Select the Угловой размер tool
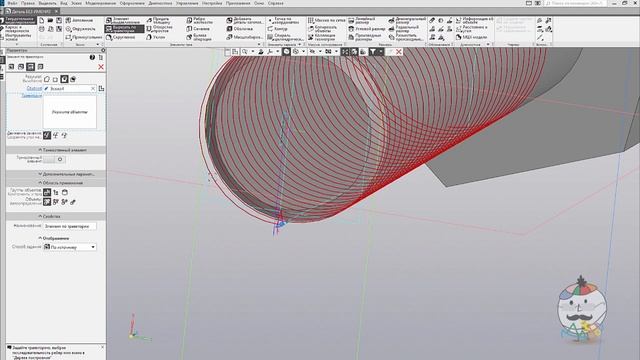The image size is (640, 360). 367,29
